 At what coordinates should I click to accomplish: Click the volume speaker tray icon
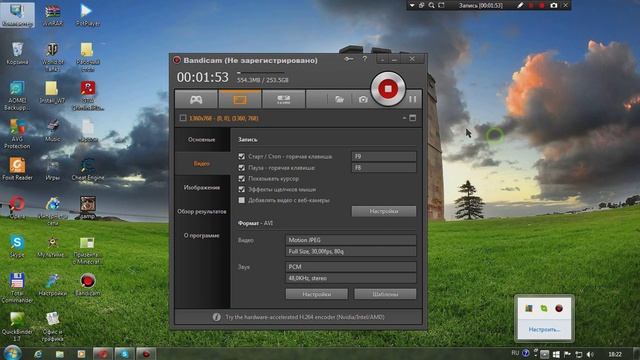590,354
